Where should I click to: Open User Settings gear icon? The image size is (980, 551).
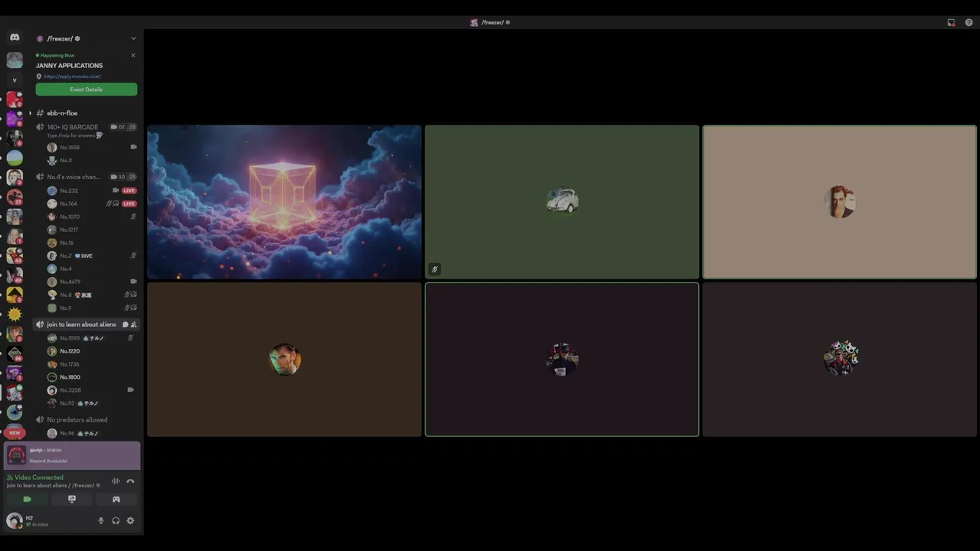(130, 520)
